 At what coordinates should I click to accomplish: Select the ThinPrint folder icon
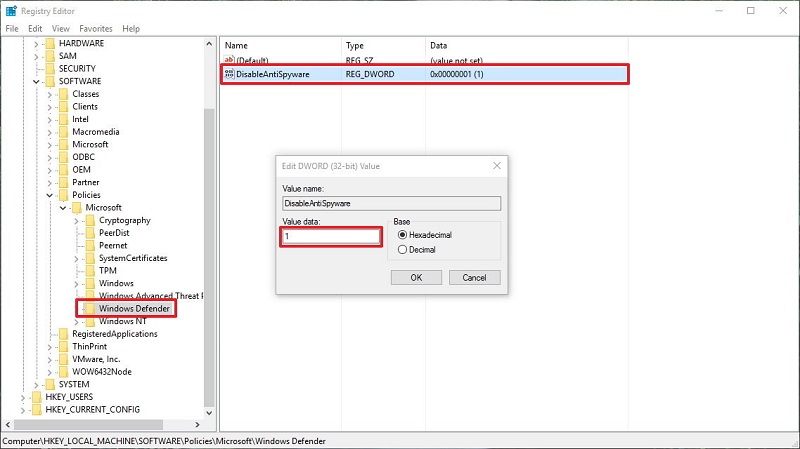63,346
